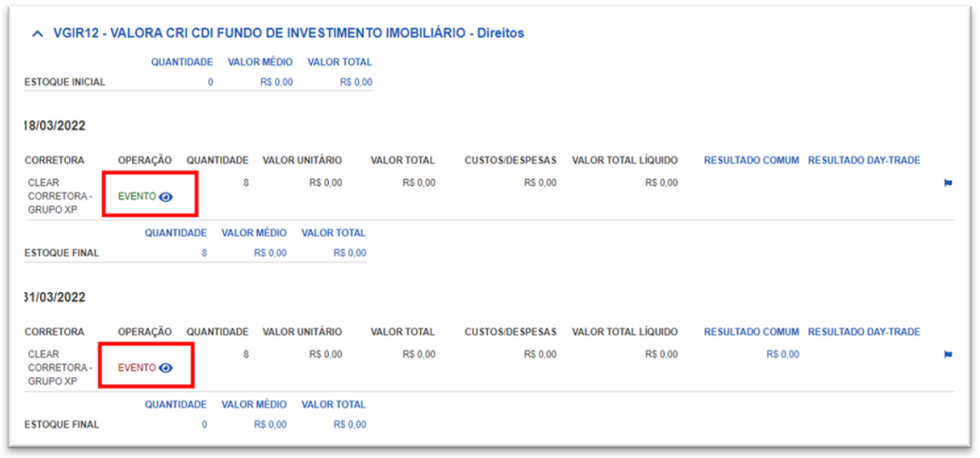
Task: Click the 18/03/2022 date heading
Action: pos(55,126)
